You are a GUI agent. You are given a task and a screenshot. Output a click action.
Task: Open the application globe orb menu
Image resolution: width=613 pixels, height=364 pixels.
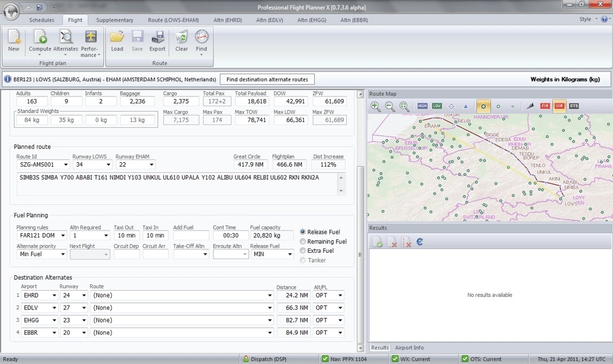[x=11, y=11]
